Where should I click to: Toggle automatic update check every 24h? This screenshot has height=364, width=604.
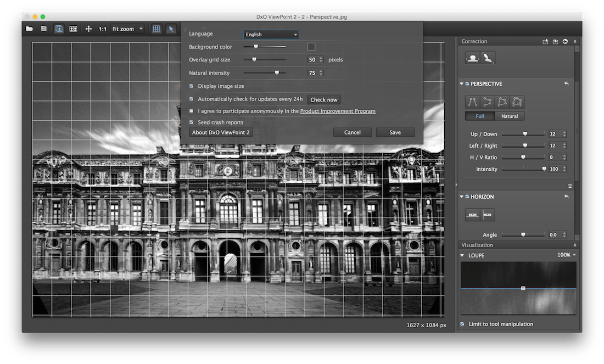pyautogui.click(x=192, y=99)
